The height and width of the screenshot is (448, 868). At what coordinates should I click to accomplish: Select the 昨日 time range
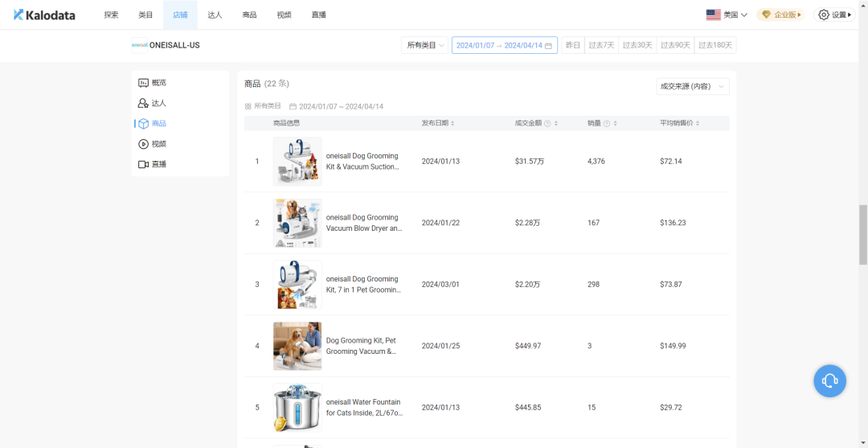(572, 45)
